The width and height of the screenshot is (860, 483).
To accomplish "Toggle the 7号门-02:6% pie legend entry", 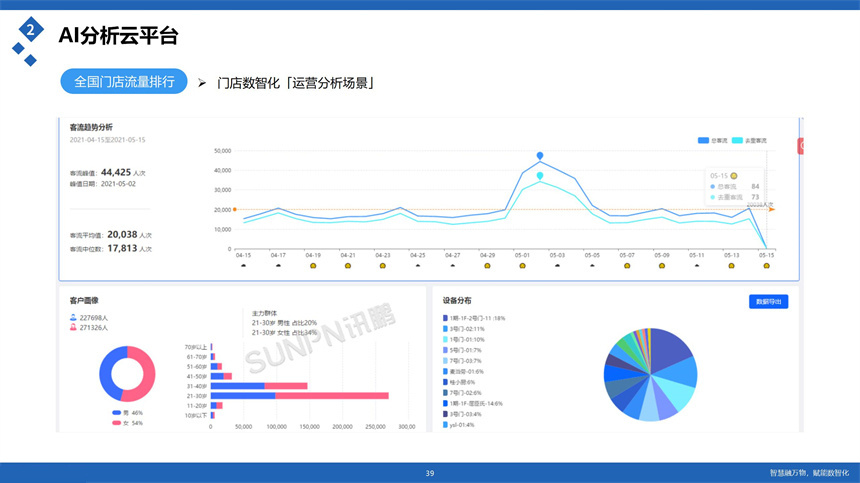I will [462, 393].
